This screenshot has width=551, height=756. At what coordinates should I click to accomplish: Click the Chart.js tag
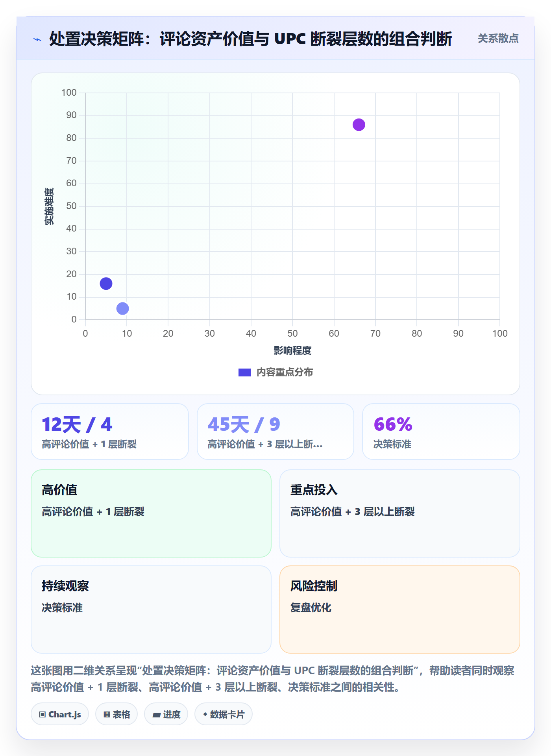click(x=60, y=714)
